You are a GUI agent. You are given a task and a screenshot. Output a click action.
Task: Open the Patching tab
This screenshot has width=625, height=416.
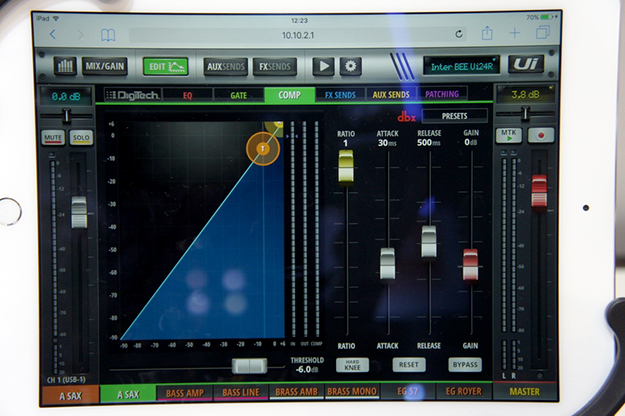(x=443, y=95)
